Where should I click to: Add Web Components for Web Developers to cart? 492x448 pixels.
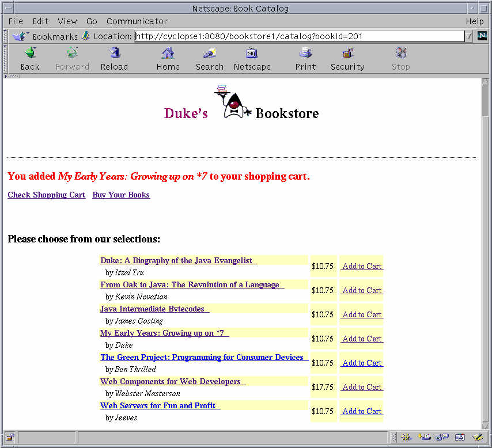[x=362, y=387]
